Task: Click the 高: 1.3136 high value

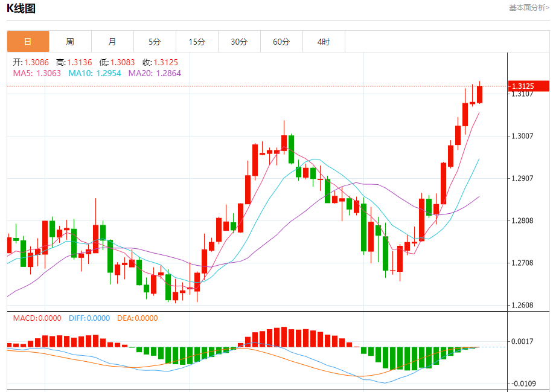Action: [x=74, y=62]
